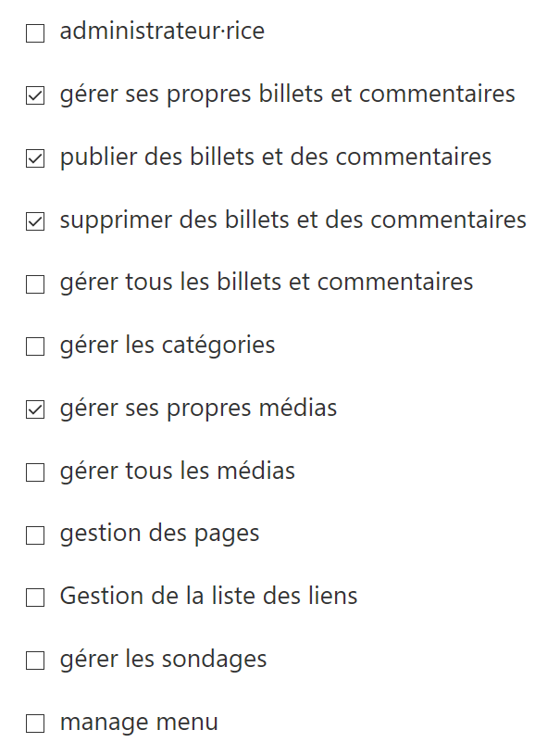Enable the gérer tous les billets et commentaires checkbox
This screenshot has width=560, height=755.
[x=35, y=284]
